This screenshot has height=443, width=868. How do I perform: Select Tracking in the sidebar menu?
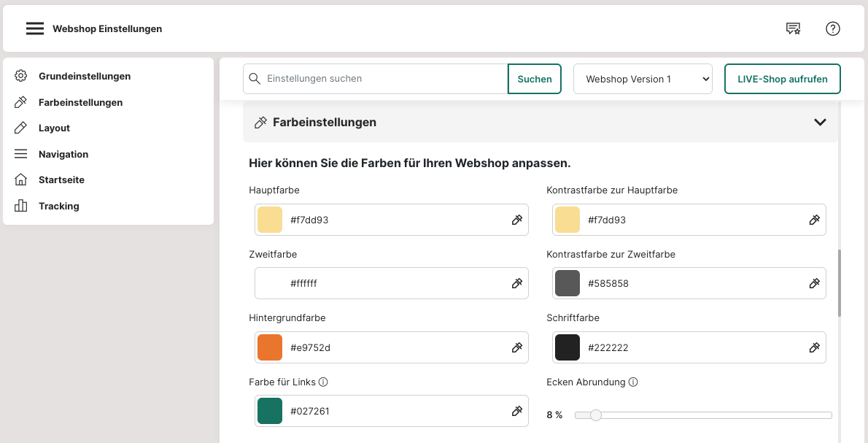pyautogui.click(x=58, y=206)
